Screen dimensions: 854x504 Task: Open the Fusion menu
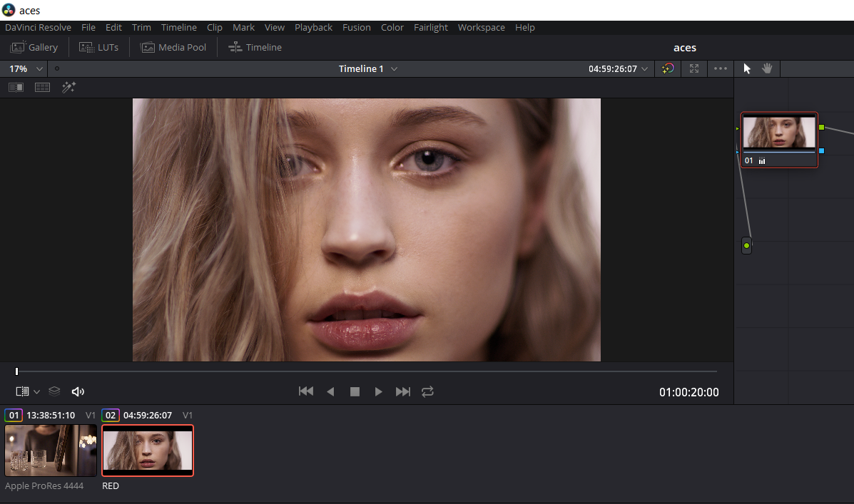tap(357, 27)
